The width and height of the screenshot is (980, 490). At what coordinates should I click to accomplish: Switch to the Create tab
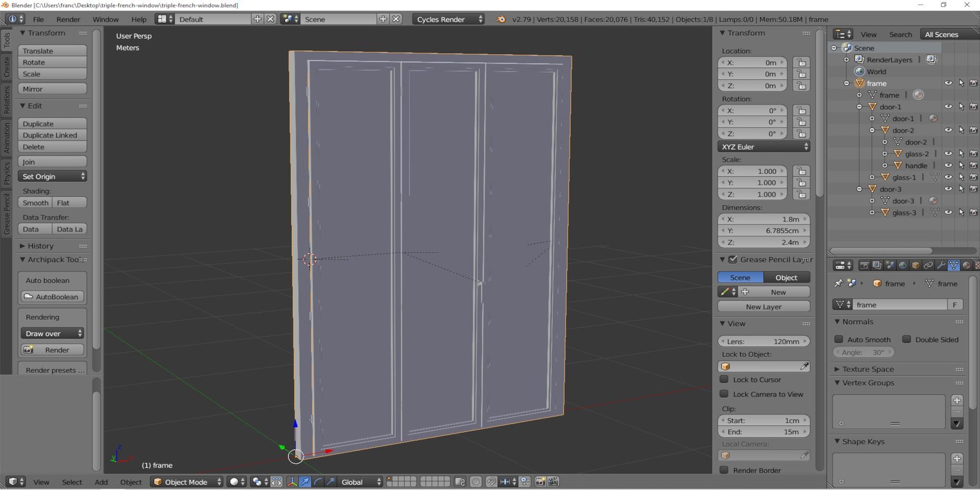point(7,67)
